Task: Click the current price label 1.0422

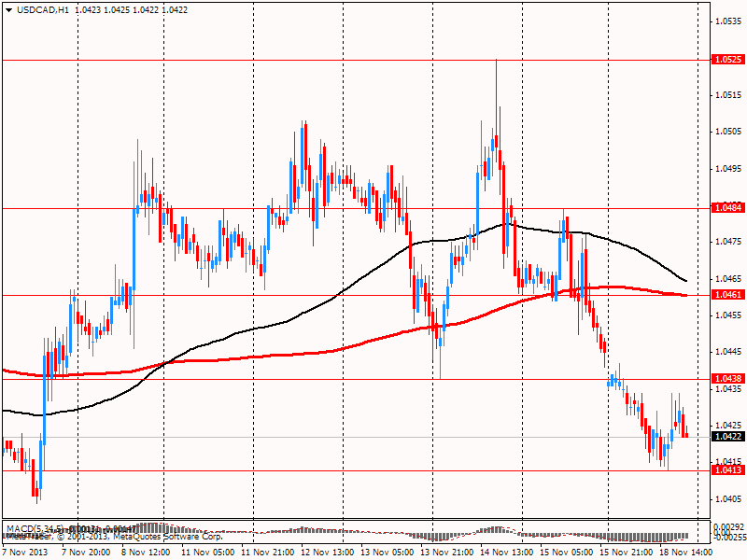Action: coord(728,437)
